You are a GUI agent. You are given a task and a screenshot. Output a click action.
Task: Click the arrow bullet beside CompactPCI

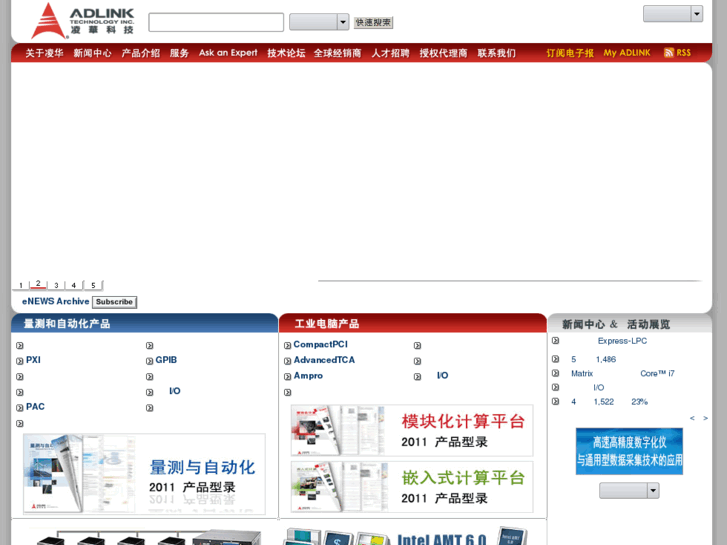(x=287, y=346)
